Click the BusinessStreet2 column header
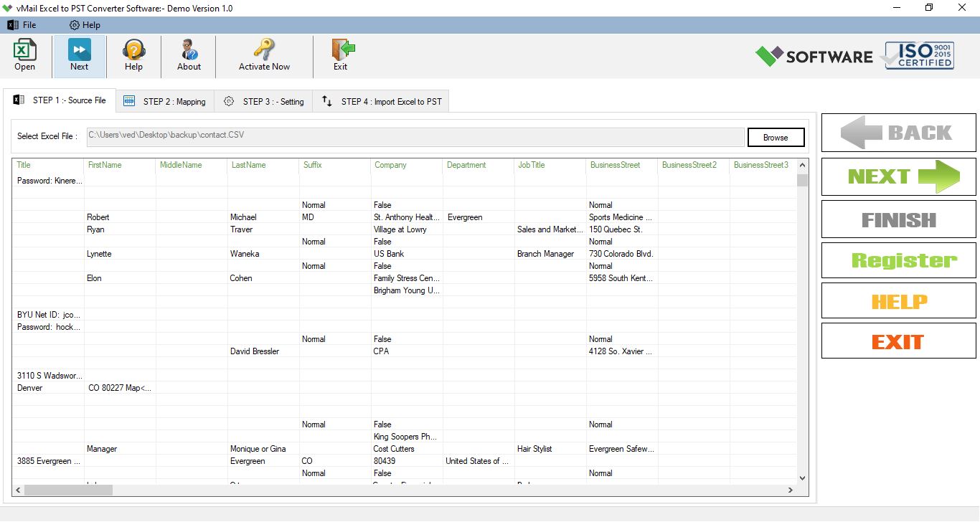Screen dimensions: 980x522 [694, 165]
